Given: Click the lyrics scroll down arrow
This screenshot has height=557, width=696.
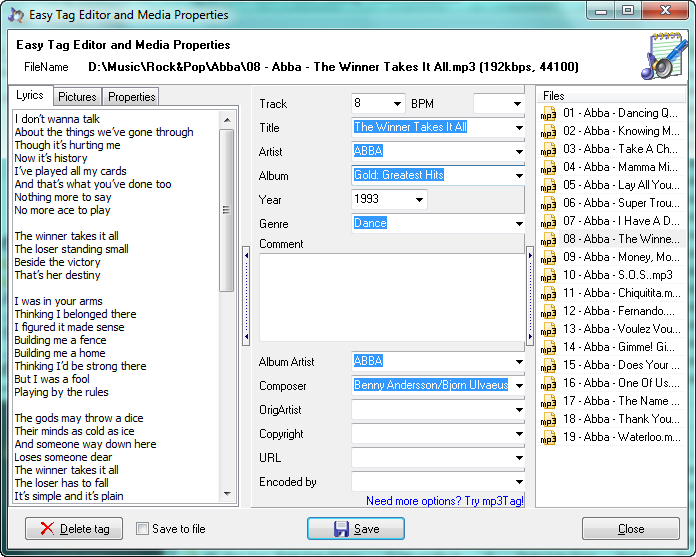Looking at the screenshot, I should pyautogui.click(x=227, y=494).
